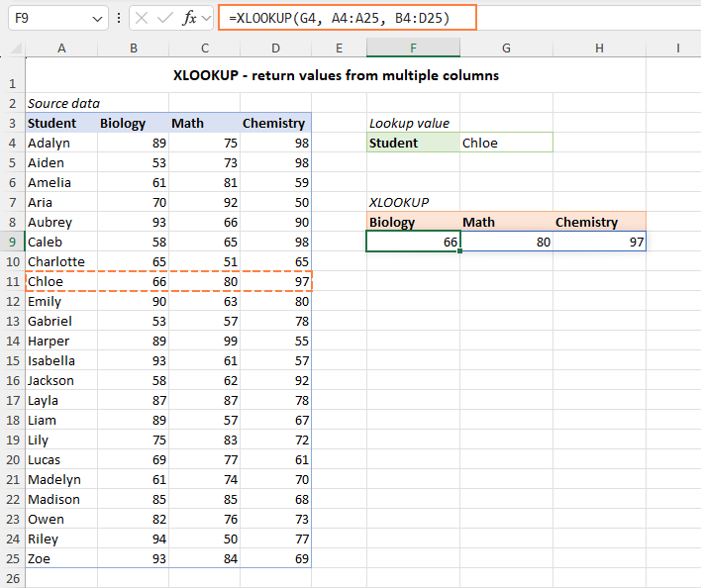Click the Select All corner triangle

click(16, 48)
